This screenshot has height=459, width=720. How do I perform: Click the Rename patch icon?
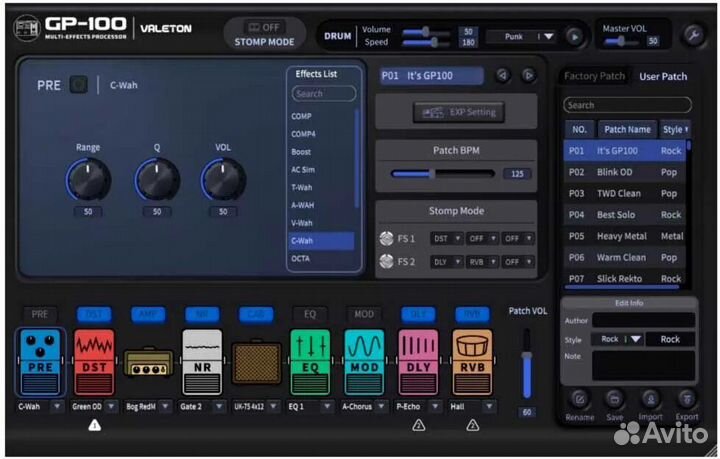pyautogui.click(x=579, y=399)
